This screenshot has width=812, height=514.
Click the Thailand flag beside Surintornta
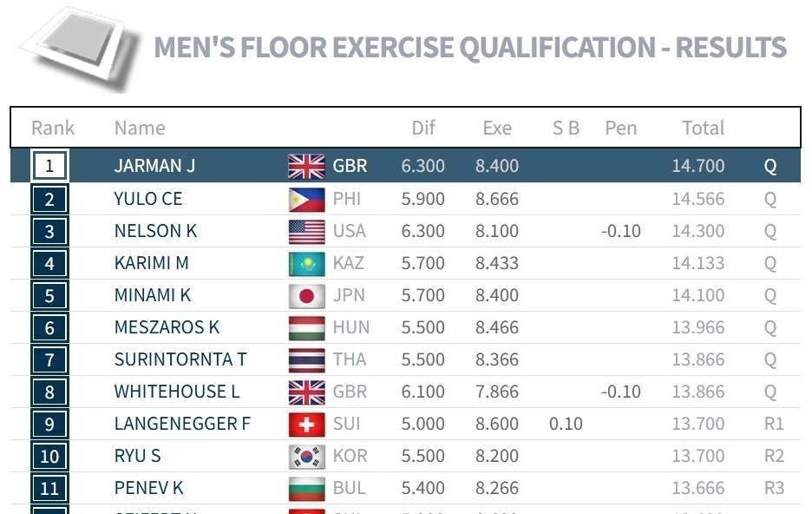click(x=306, y=359)
